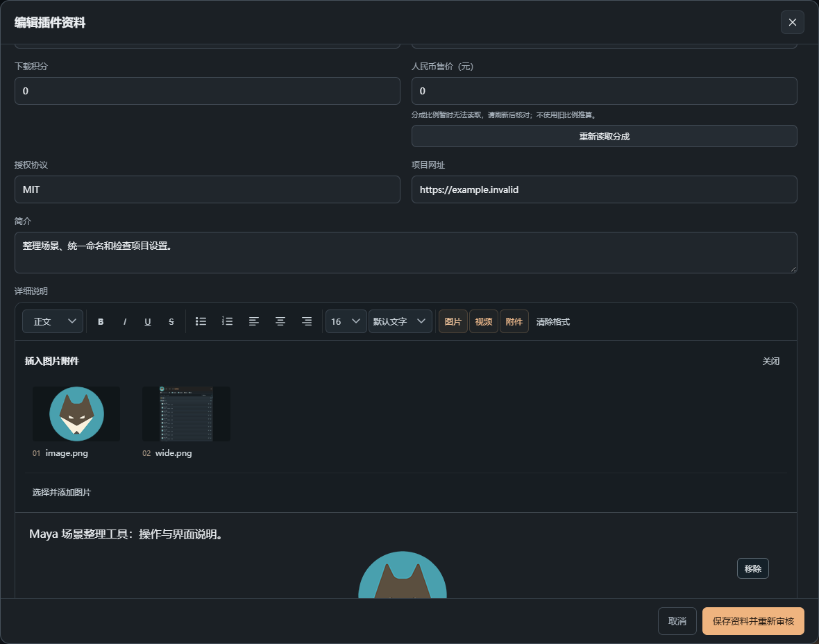The width and height of the screenshot is (819, 644).
Task: Click the 视频 insert button
Action: click(x=484, y=321)
